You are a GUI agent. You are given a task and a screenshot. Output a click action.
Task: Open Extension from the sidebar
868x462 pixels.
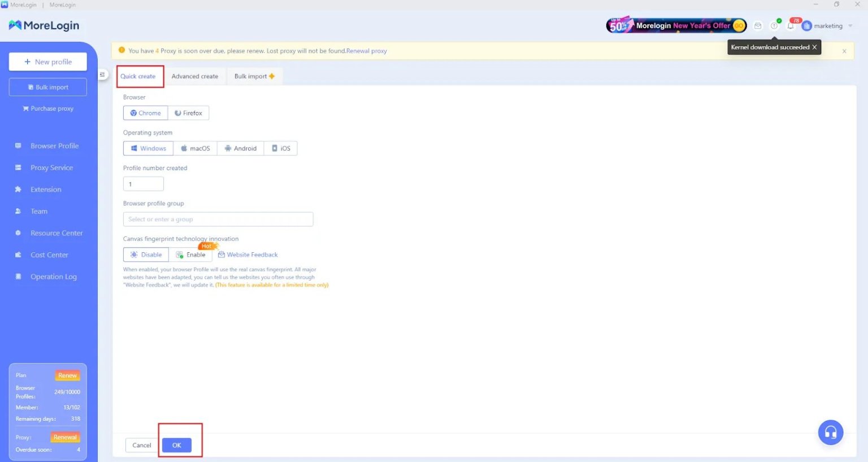pyautogui.click(x=46, y=189)
